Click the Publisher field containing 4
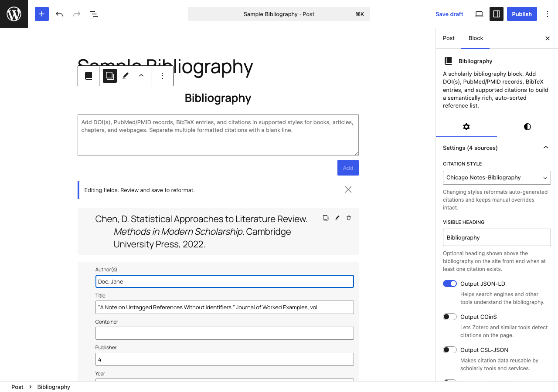 tap(225, 359)
